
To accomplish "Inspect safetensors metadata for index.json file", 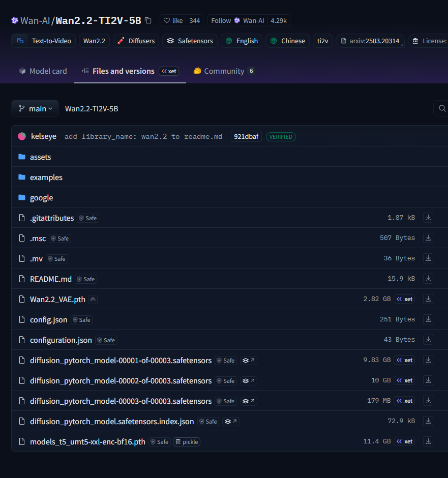I will tap(231, 421).
